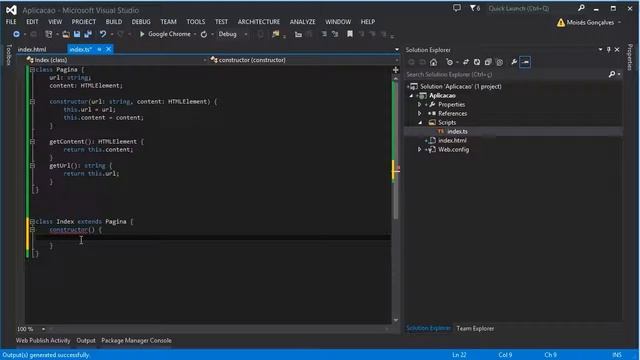This screenshot has height=360, width=640.
Task: Toggle the pending changes filter in Solution Explorer
Action: [x=449, y=62]
